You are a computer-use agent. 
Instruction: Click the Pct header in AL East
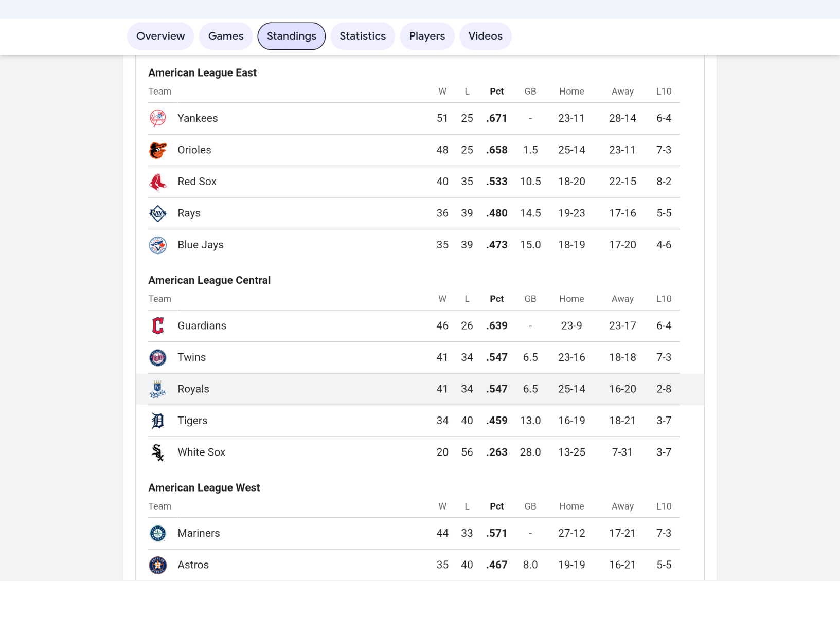click(x=496, y=92)
